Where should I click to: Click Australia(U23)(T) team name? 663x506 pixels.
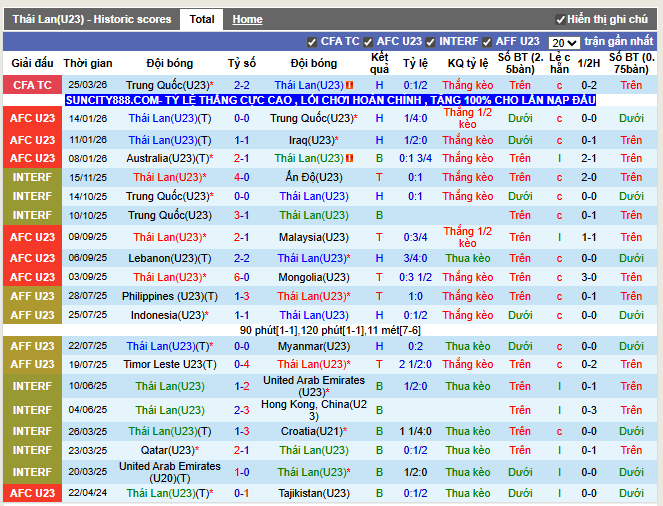pos(170,159)
